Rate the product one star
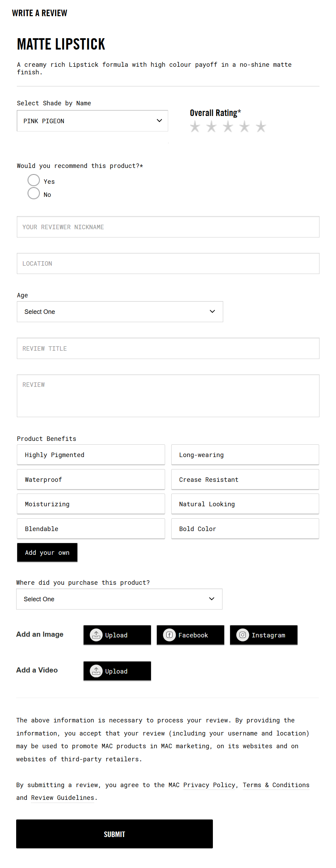The width and height of the screenshot is (336, 868). click(x=195, y=127)
